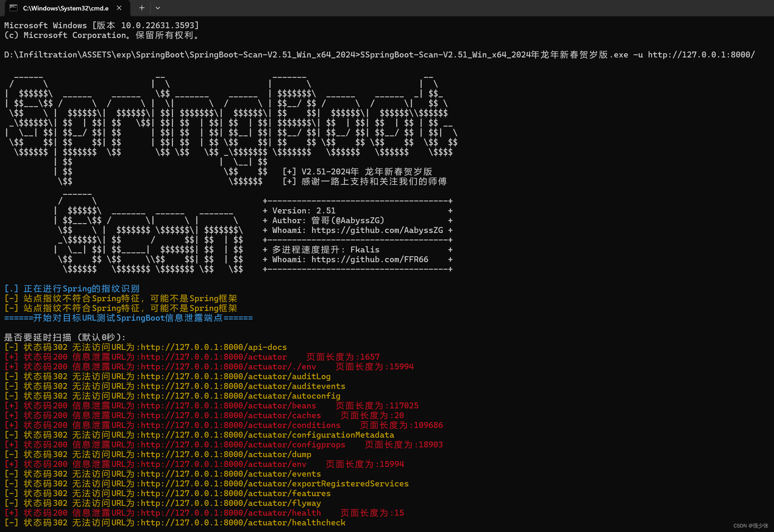774x532 pixels.
Task: Click the actuator/features URL
Action: click(x=236, y=493)
